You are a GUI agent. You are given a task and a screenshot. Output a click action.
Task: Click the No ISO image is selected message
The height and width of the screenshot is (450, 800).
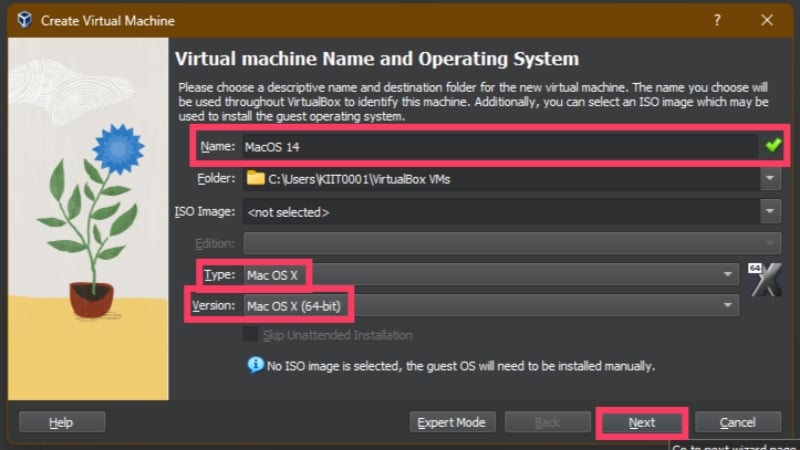click(461, 366)
